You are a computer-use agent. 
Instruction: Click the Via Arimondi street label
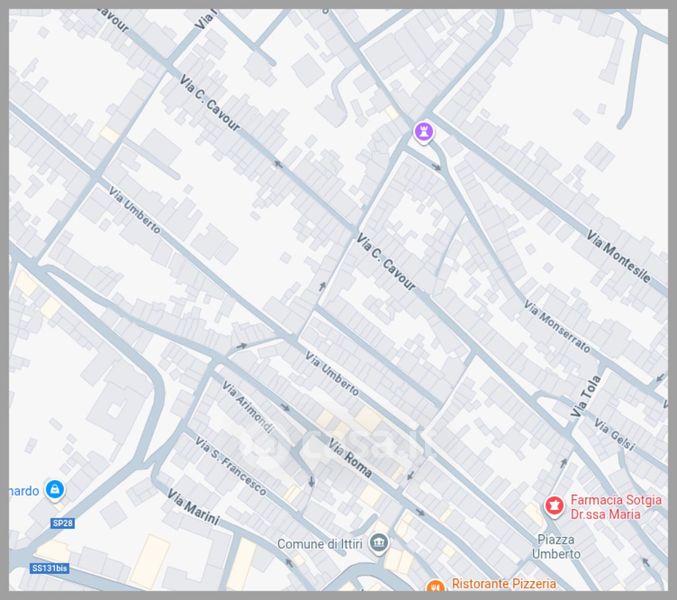click(246, 409)
